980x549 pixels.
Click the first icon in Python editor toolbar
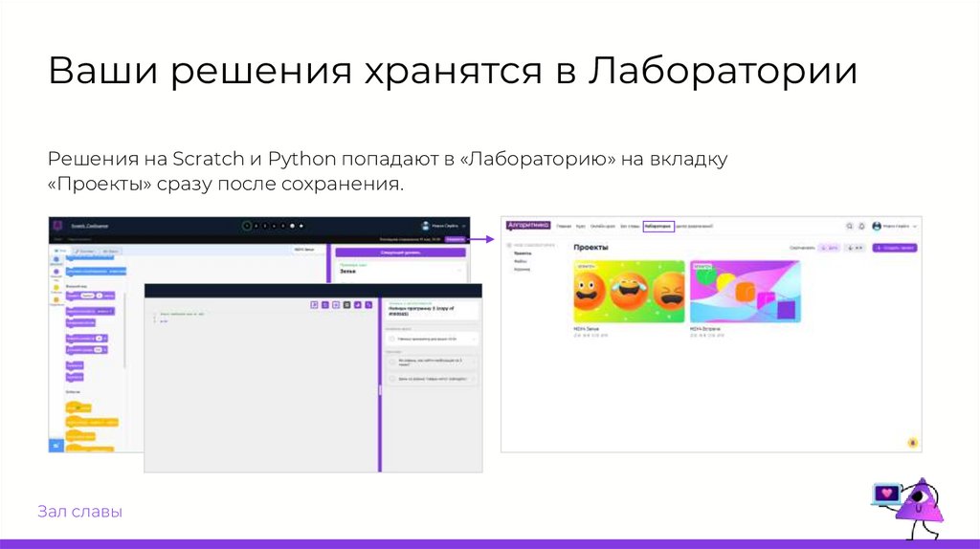pos(314,305)
